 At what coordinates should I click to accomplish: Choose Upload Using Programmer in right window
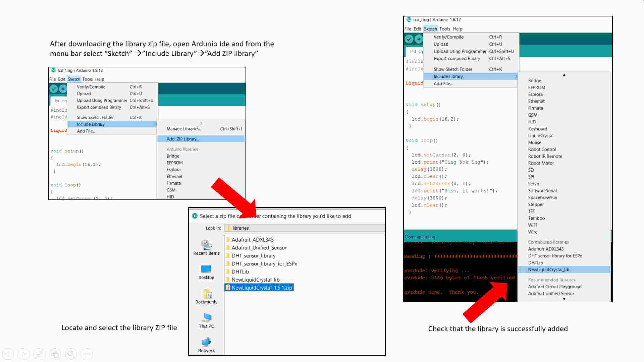[471, 51]
